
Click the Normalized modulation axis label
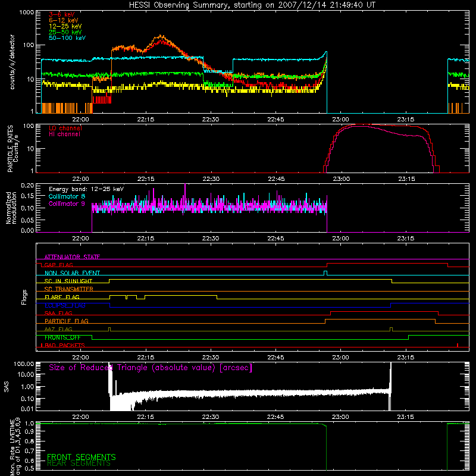(x=11, y=208)
